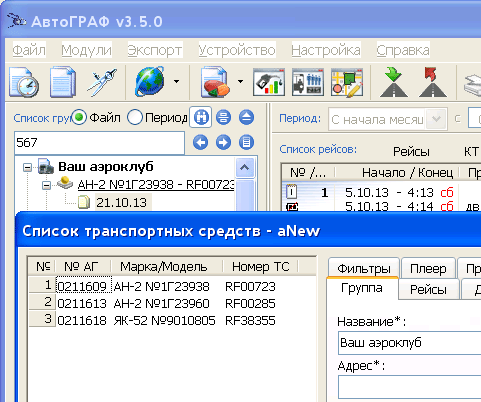Switch to the Фильтры tab

pos(364,268)
